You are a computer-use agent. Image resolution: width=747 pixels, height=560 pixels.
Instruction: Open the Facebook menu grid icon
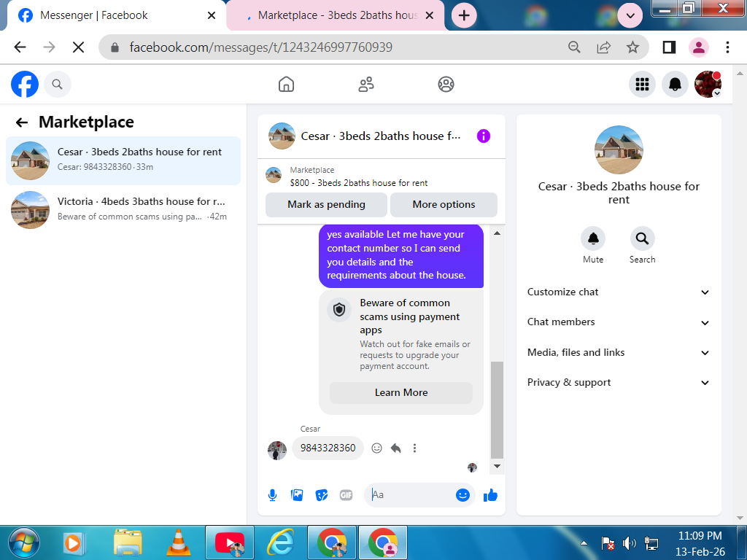(x=642, y=85)
